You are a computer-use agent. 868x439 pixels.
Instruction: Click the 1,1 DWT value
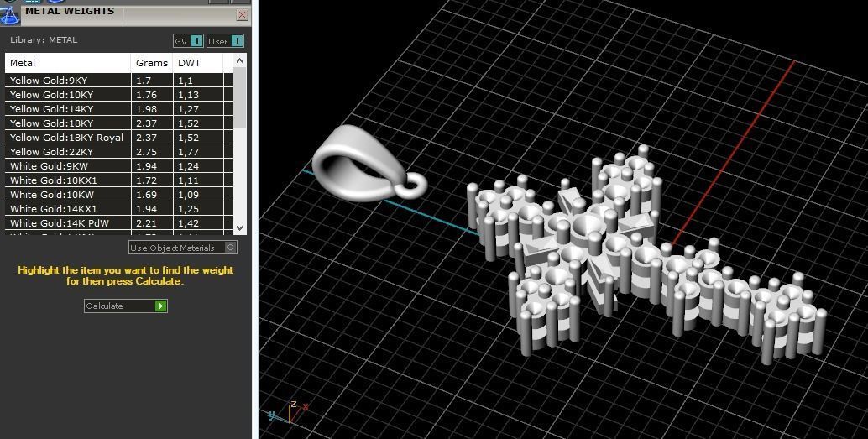click(x=186, y=81)
